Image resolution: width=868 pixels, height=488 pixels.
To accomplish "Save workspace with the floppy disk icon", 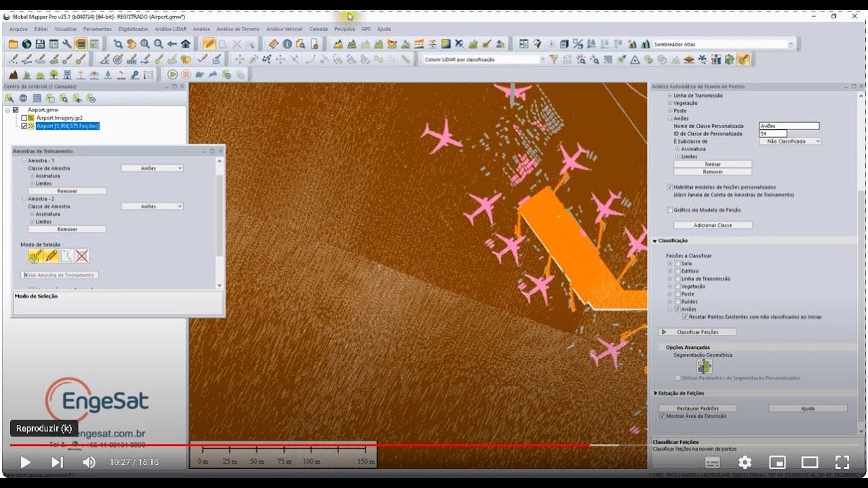I will (x=40, y=44).
